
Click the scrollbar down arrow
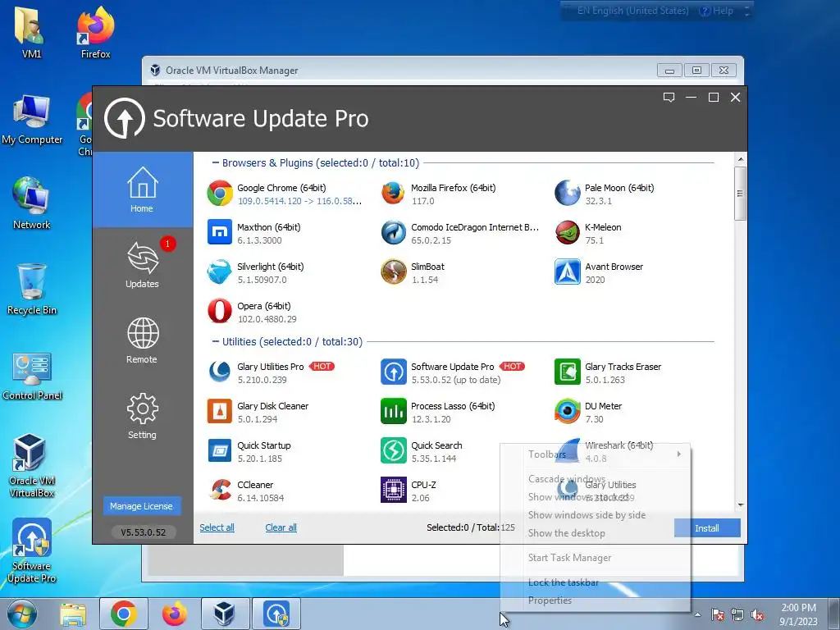pyautogui.click(x=741, y=504)
